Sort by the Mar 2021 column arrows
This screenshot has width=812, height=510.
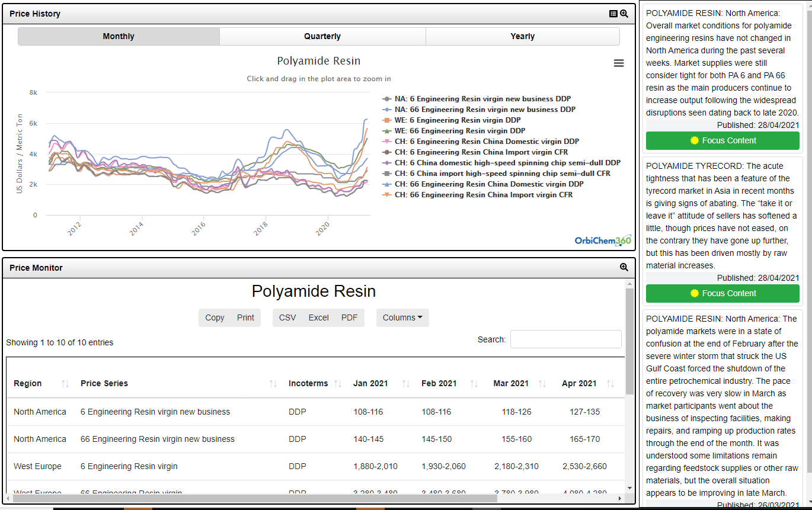[x=542, y=383]
